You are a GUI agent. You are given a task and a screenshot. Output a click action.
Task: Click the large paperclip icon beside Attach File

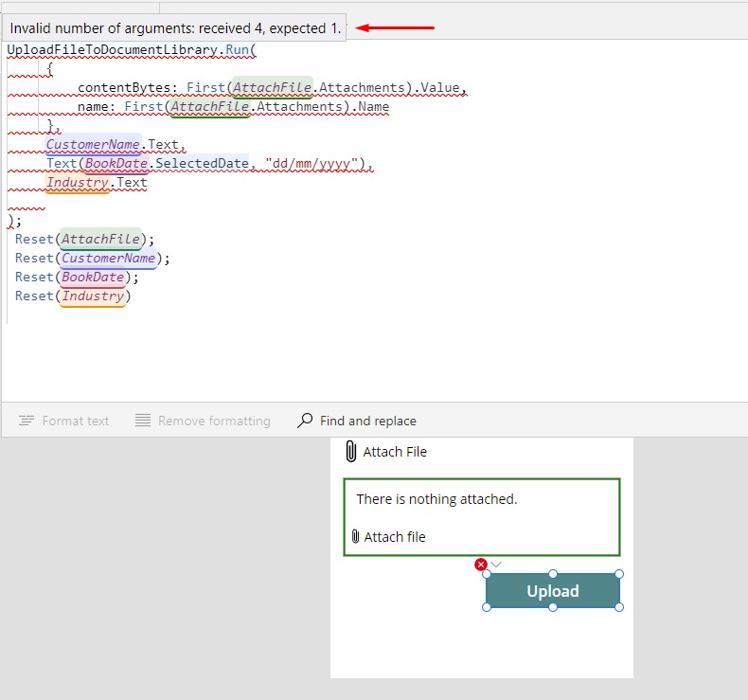pyautogui.click(x=350, y=452)
